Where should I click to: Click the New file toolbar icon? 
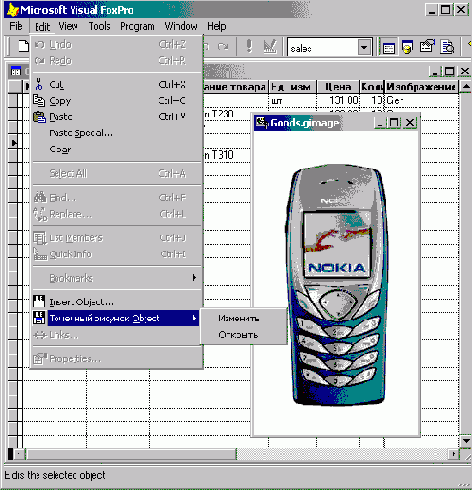point(23,47)
